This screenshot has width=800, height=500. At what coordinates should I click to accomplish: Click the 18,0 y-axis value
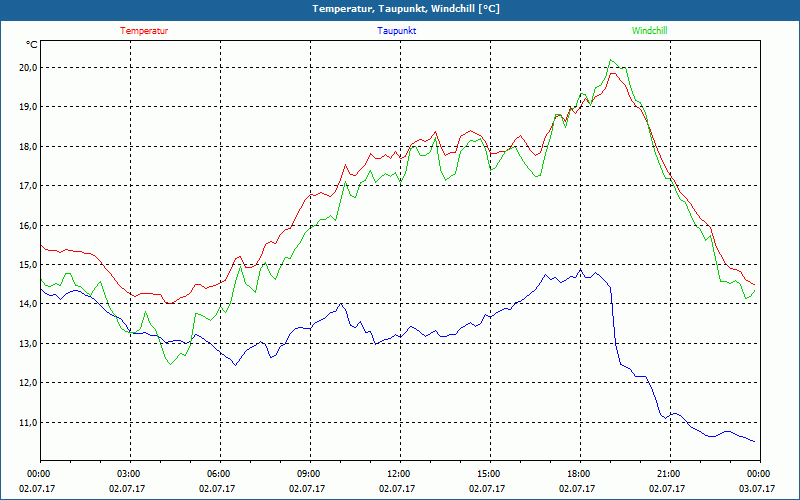(x=29, y=146)
